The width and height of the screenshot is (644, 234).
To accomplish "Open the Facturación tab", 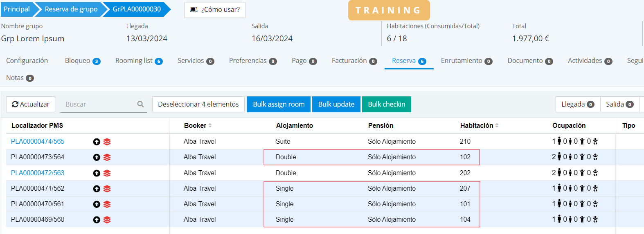I will (x=354, y=61).
